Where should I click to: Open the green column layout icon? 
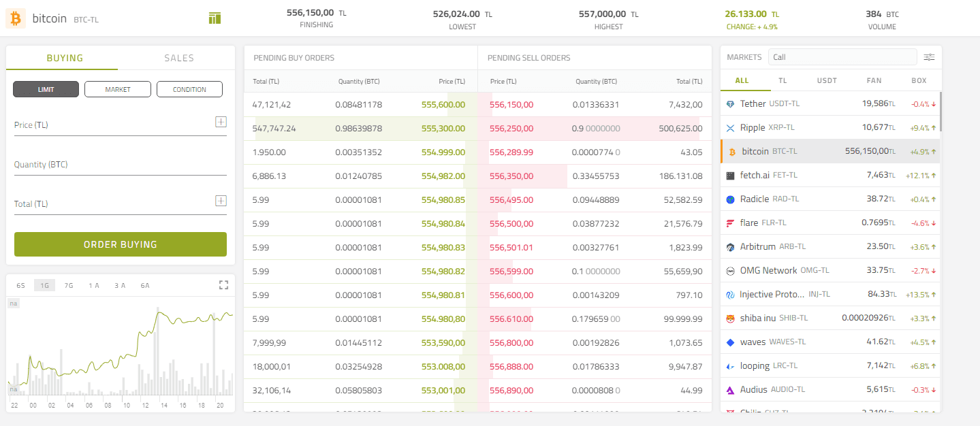(x=215, y=18)
